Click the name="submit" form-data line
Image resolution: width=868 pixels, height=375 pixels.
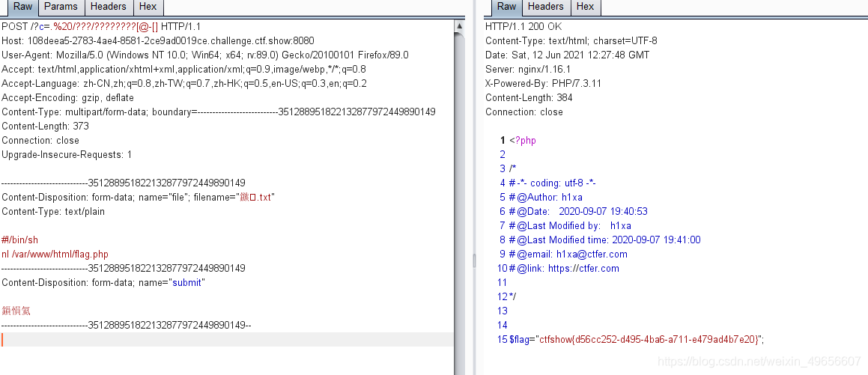tap(103, 283)
